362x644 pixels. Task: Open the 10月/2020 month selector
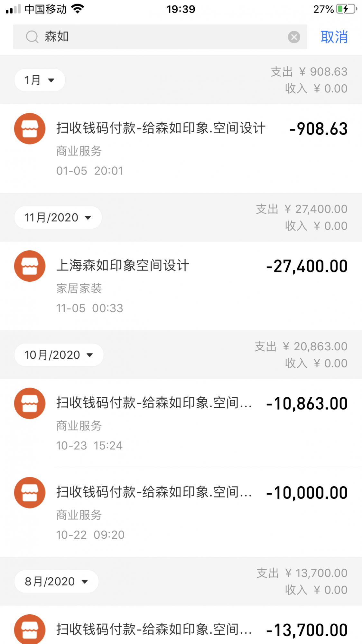[x=59, y=355]
